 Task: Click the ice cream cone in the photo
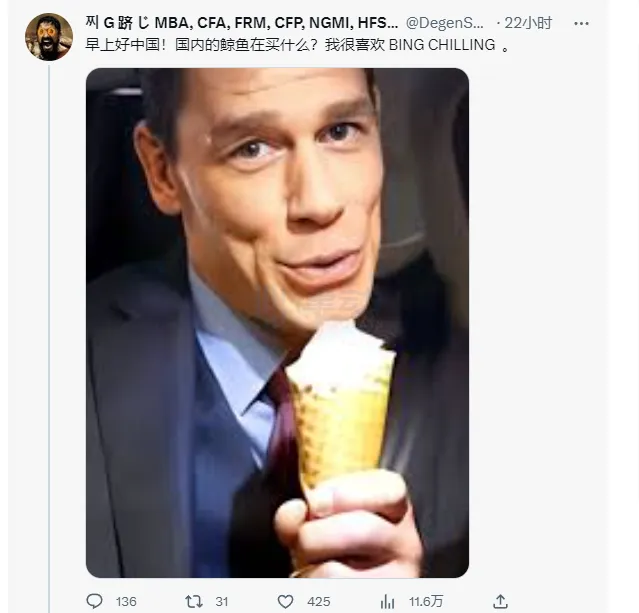coord(342,410)
